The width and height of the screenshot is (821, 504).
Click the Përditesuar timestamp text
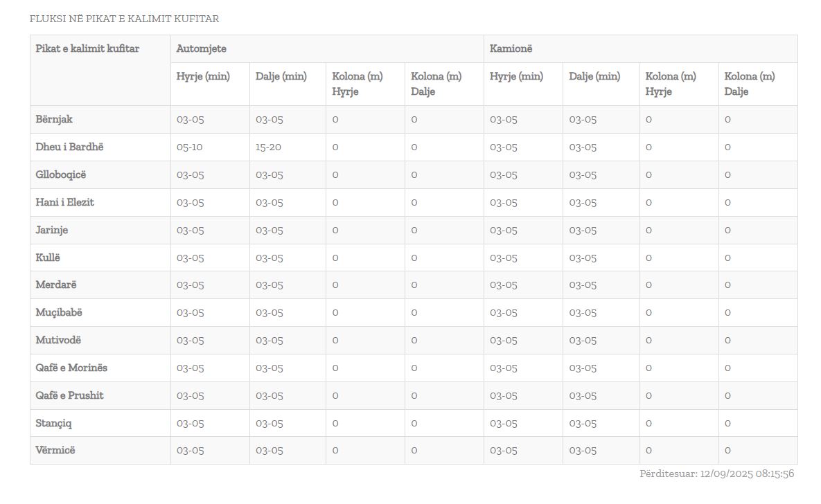(x=717, y=474)
